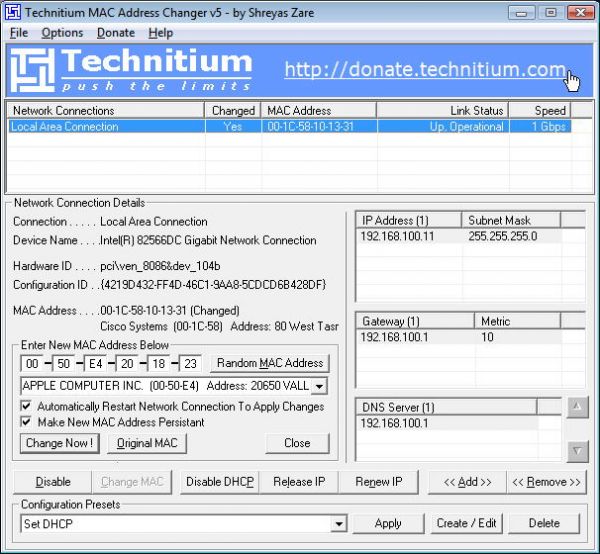Open the Options menu

[x=62, y=33]
